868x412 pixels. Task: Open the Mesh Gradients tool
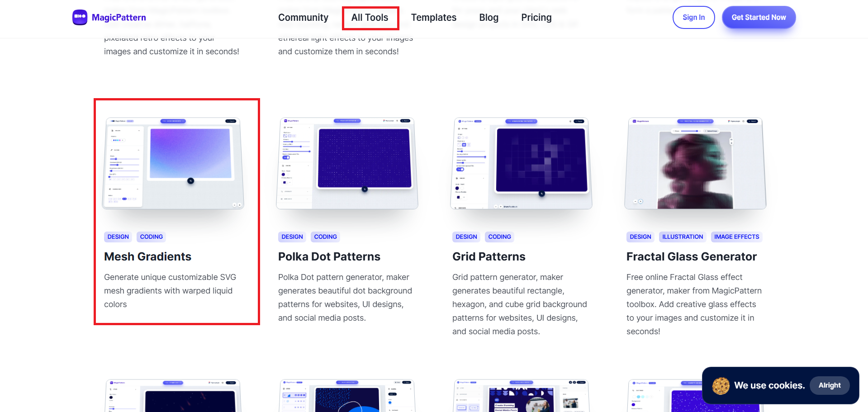point(147,256)
